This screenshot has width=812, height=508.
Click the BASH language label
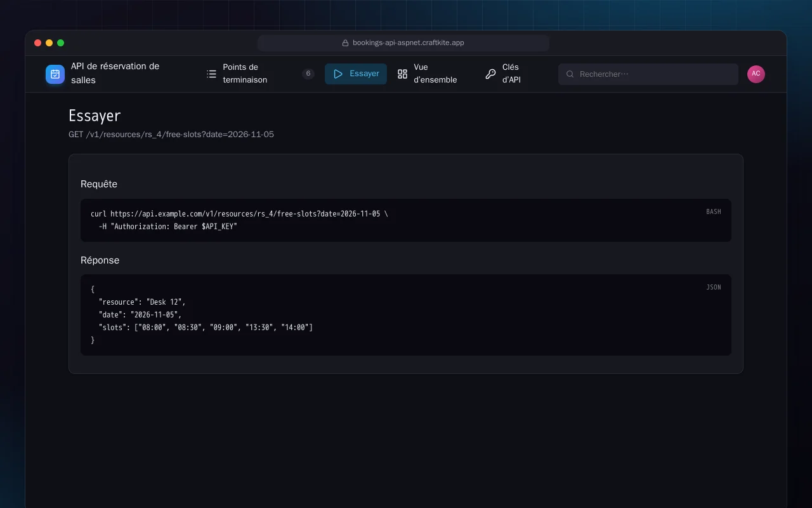(x=714, y=211)
